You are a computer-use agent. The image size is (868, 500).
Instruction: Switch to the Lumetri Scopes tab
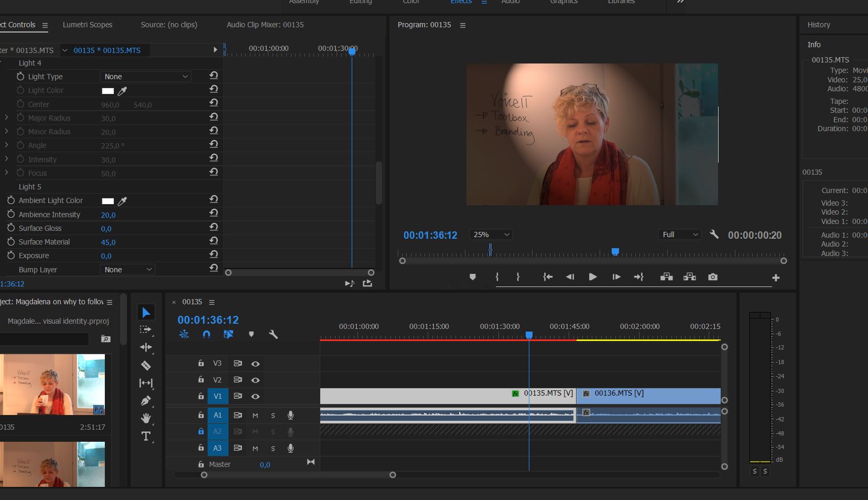[x=88, y=25]
